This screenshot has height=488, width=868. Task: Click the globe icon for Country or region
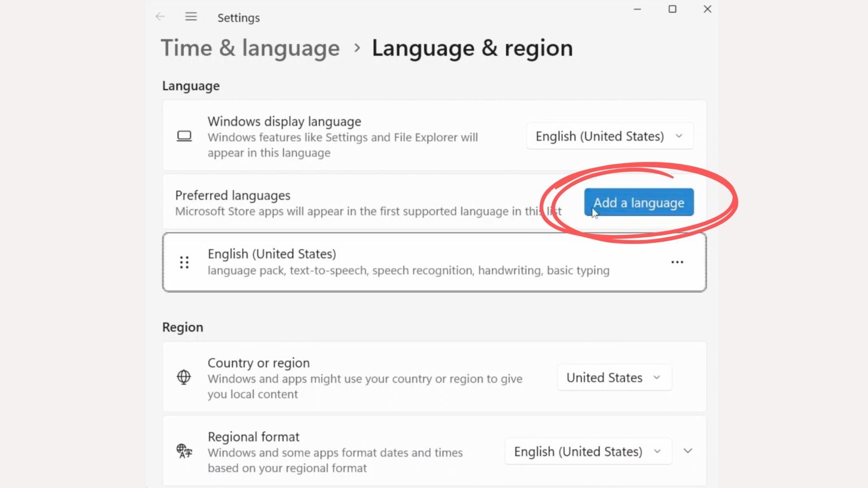(184, 377)
